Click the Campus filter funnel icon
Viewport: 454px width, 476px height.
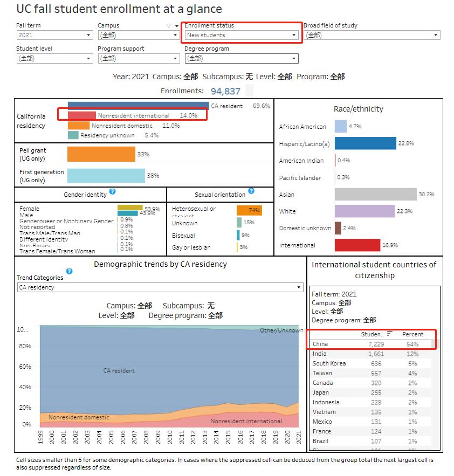point(168,26)
